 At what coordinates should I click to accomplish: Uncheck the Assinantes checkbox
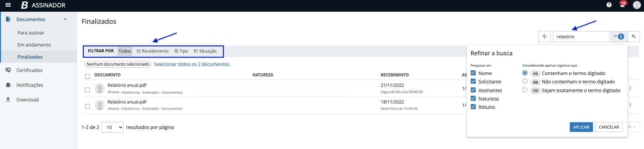[473, 90]
